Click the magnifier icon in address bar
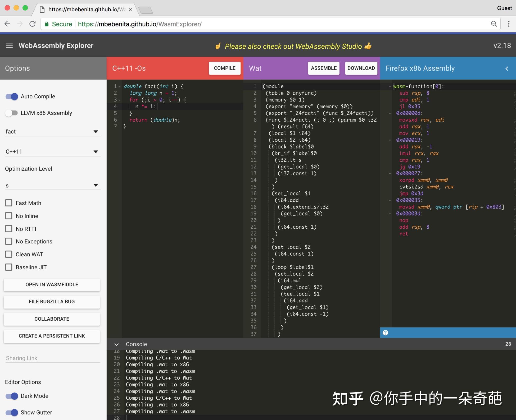The image size is (516, 420). (x=494, y=24)
